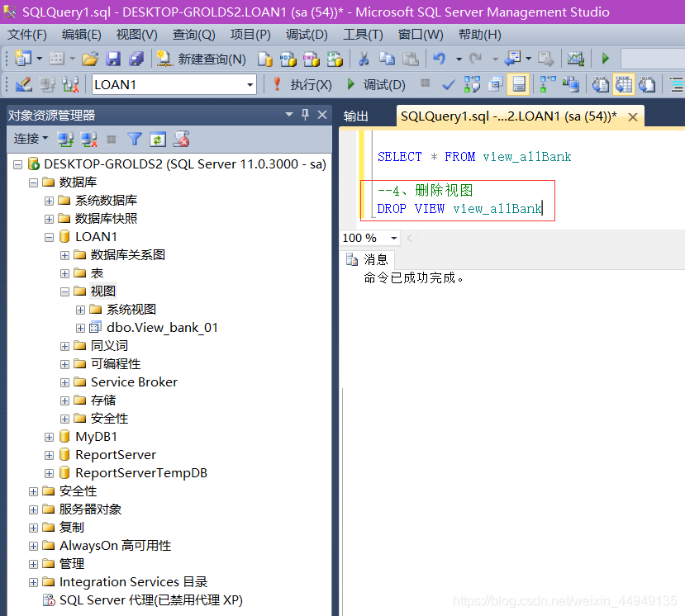Image resolution: width=685 pixels, height=616 pixels.
Task: Open a new MDX query icon
Action: tap(288, 59)
